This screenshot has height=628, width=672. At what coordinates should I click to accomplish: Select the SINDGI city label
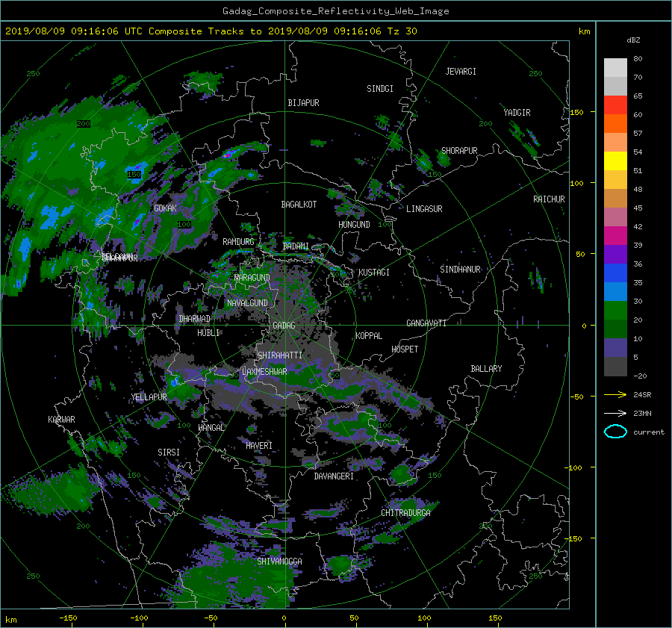[380, 89]
